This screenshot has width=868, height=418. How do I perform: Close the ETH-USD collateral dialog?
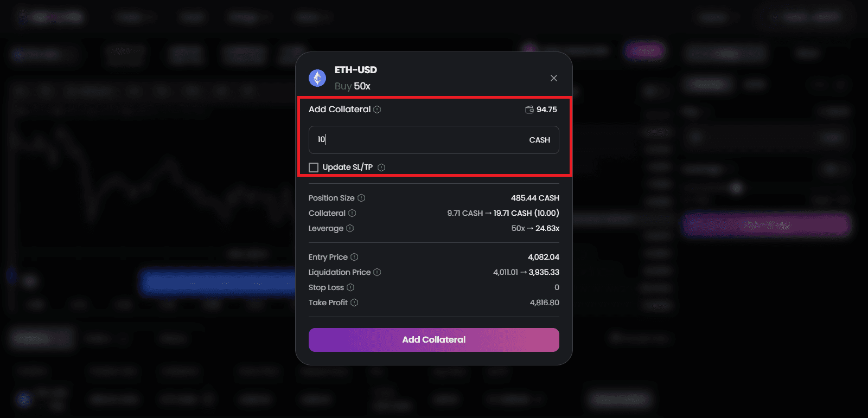(553, 78)
